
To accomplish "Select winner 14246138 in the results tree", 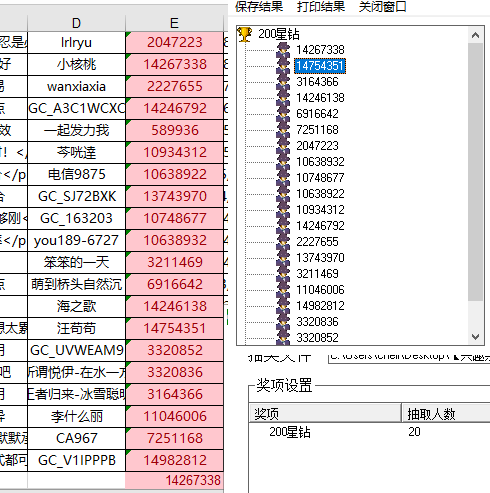I will pos(320,98).
